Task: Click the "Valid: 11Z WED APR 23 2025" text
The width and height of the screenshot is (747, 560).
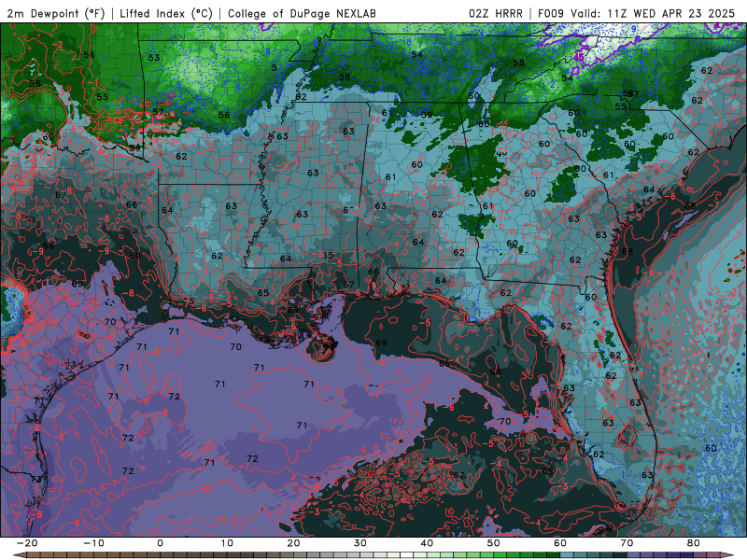Action: [x=653, y=13]
